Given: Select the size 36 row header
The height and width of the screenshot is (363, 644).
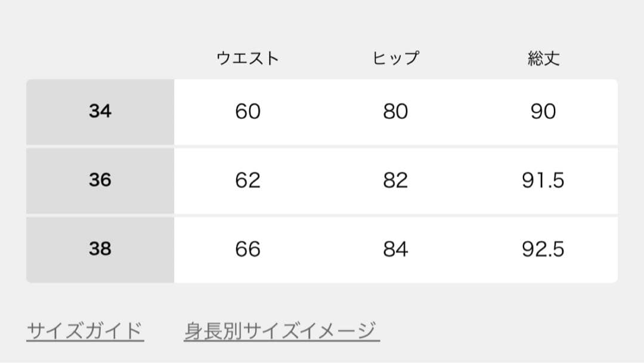Looking at the screenshot, I should tap(100, 180).
